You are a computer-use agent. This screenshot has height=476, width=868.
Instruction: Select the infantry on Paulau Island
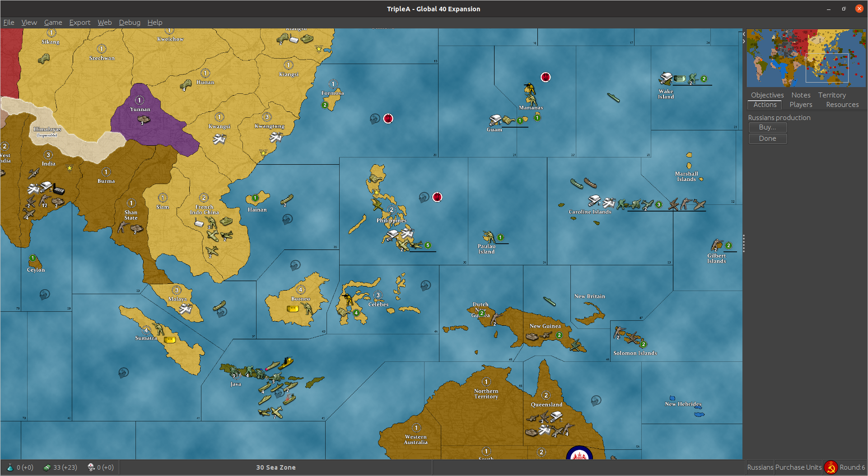tap(488, 237)
